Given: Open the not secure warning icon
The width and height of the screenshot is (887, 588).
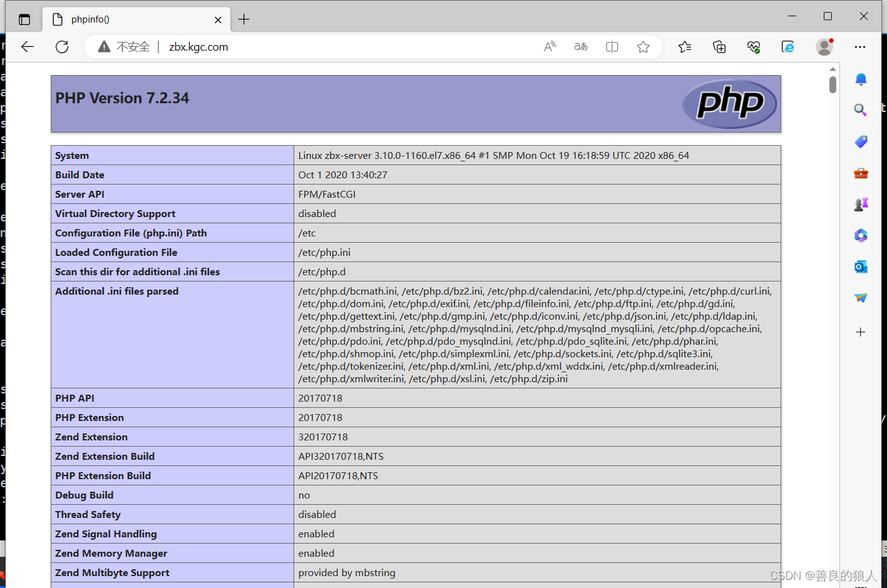Looking at the screenshot, I should click(x=104, y=47).
